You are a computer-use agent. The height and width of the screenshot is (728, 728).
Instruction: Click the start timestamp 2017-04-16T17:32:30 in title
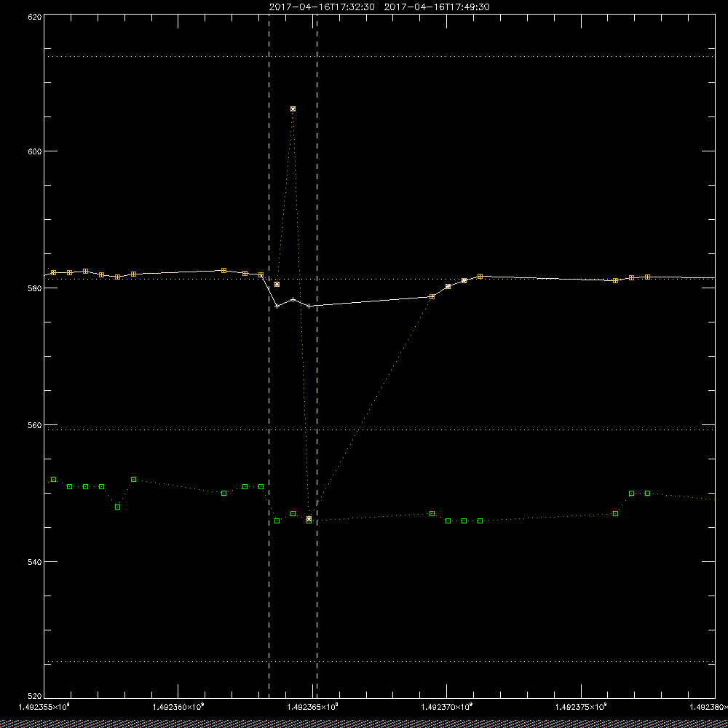pyautogui.click(x=322, y=7)
